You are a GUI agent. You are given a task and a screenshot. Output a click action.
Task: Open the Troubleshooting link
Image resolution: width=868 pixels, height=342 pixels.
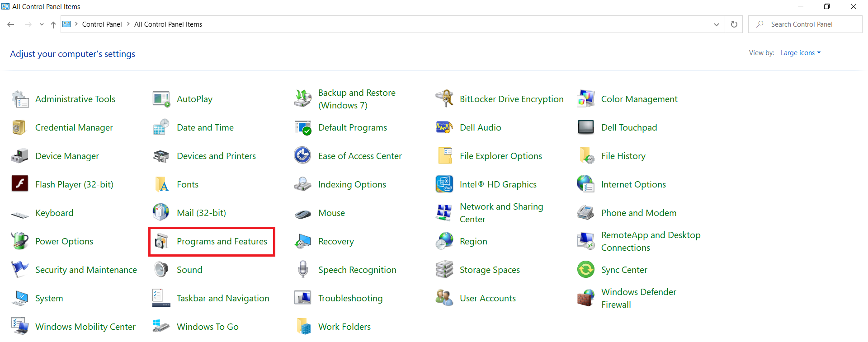[350, 298]
